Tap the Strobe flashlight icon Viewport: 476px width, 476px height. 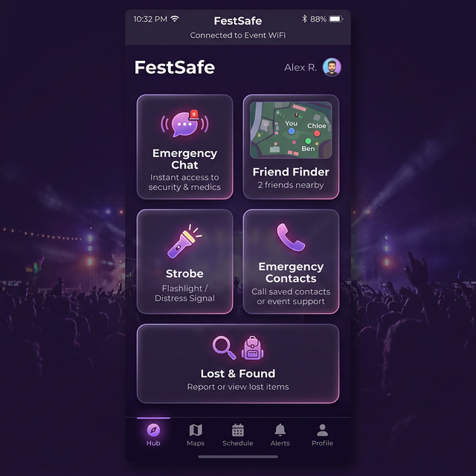click(184, 242)
